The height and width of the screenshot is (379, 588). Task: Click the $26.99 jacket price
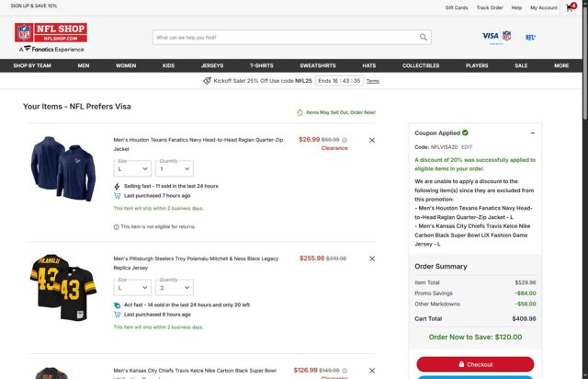click(x=310, y=139)
